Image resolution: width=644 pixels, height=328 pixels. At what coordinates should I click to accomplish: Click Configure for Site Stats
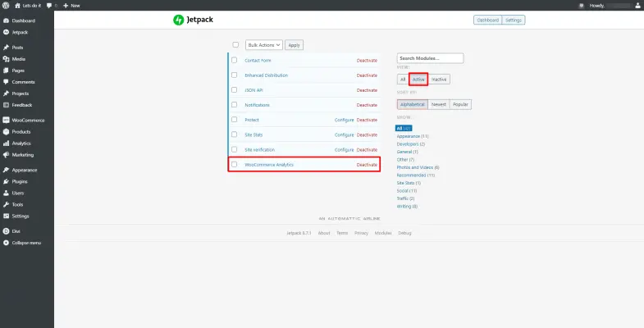coord(345,134)
